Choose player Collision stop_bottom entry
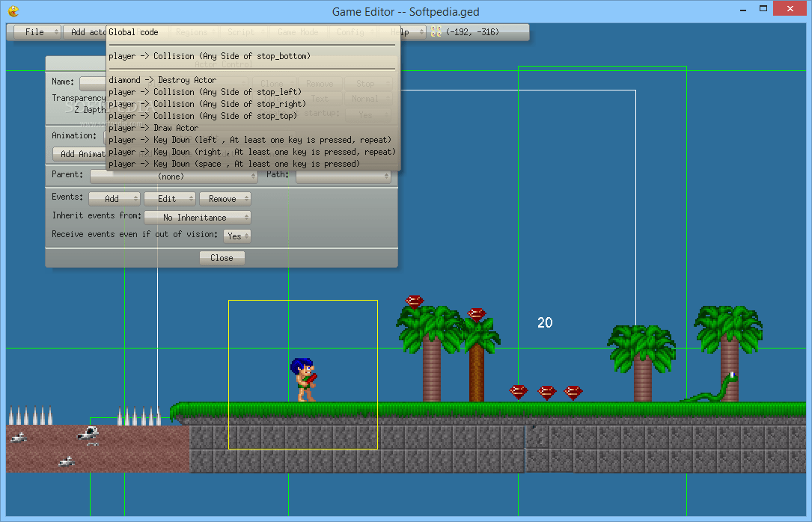This screenshot has height=522, width=812. point(210,56)
